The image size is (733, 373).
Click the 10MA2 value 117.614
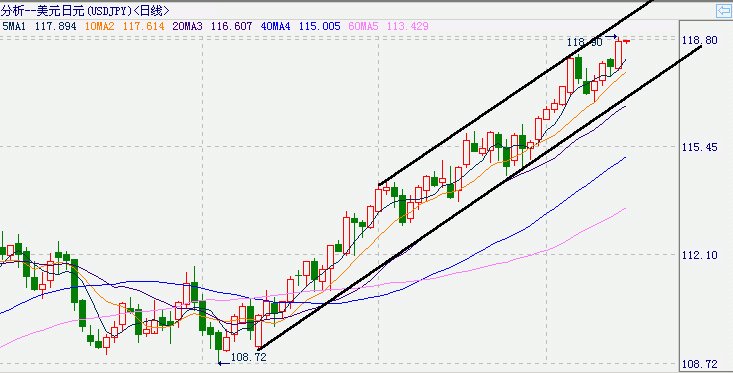(x=144, y=26)
